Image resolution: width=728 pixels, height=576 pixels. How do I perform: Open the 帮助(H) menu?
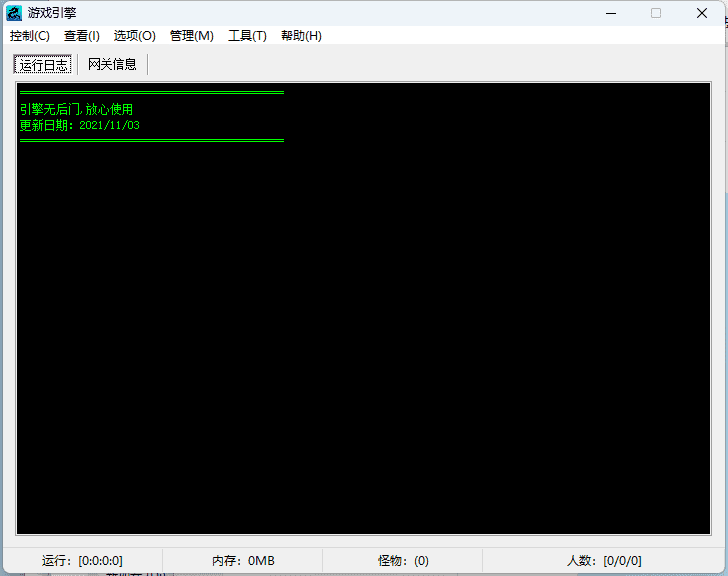click(301, 36)
